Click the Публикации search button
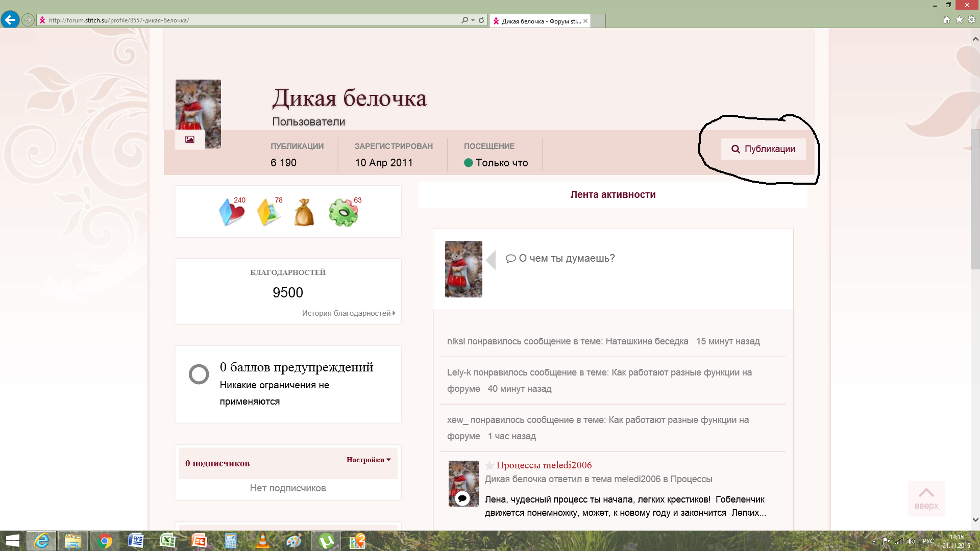The height and width of the screenshot is (551, 980). coord(763,149)
